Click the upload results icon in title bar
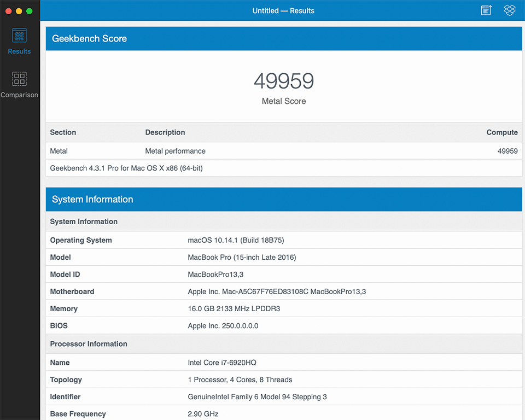Image resolution: width=525 pixels, height=420 pixels. pyautogui.click(x=486, y=10)
